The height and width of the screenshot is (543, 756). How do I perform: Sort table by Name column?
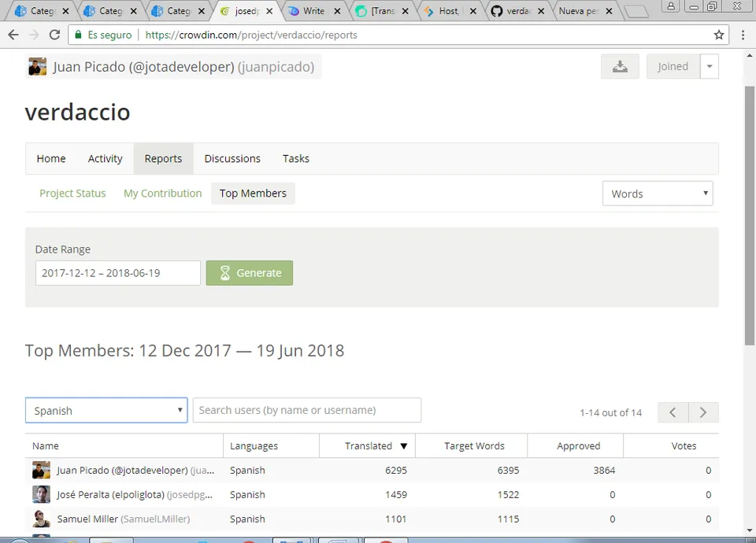point(46,446)
